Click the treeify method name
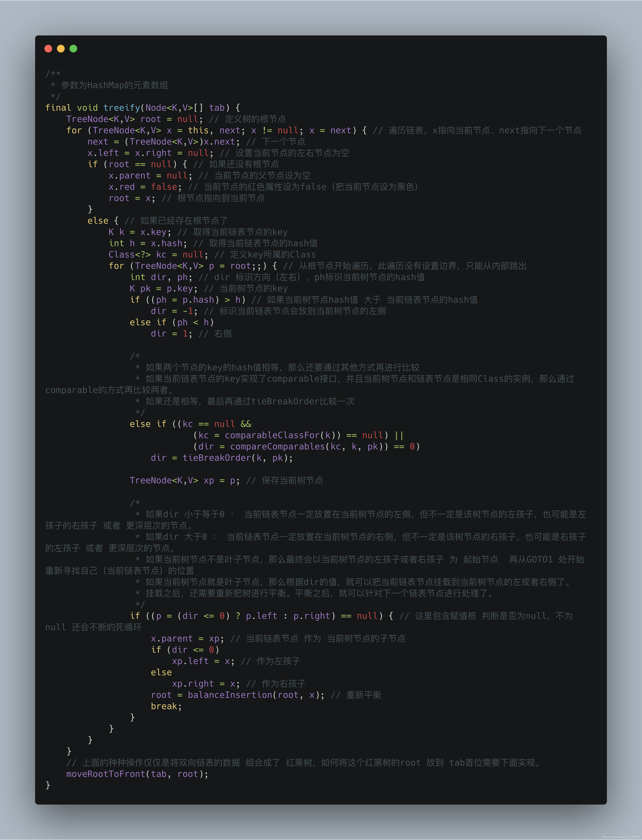Image resolution: width=642 pixels, height=840 pixels. click(x=122, y=108)
